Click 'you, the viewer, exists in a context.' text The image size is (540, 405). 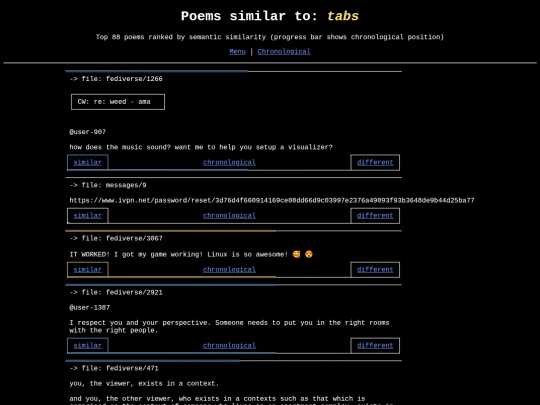pyautogui.click(x=144, y=383)
